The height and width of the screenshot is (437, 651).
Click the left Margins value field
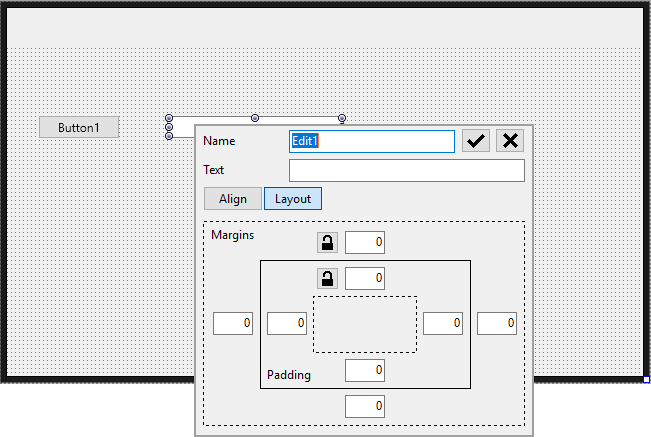point(233,323)
